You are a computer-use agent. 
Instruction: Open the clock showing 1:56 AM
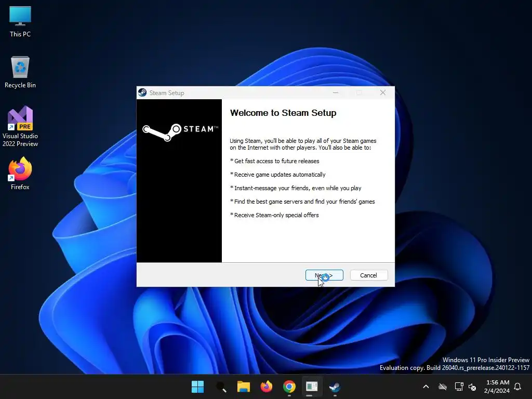[x=497, y=387]
